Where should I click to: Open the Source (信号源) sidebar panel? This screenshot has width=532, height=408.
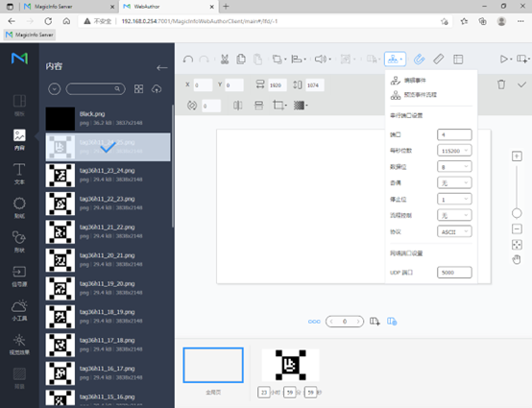coord(19,276)
